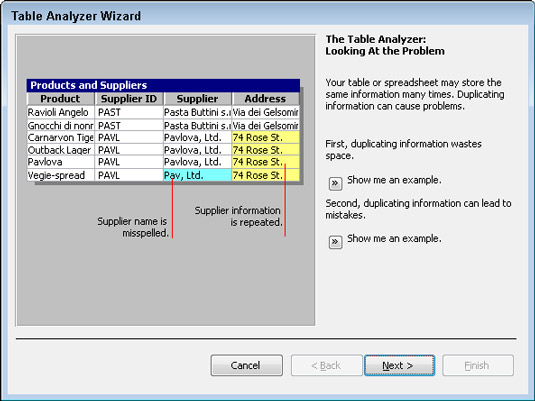Viewport: 535px width, 401px height.
Task: Click the first 'Show me an example' arrow icon
Action: pyautogui.click(x=335, y=184)
